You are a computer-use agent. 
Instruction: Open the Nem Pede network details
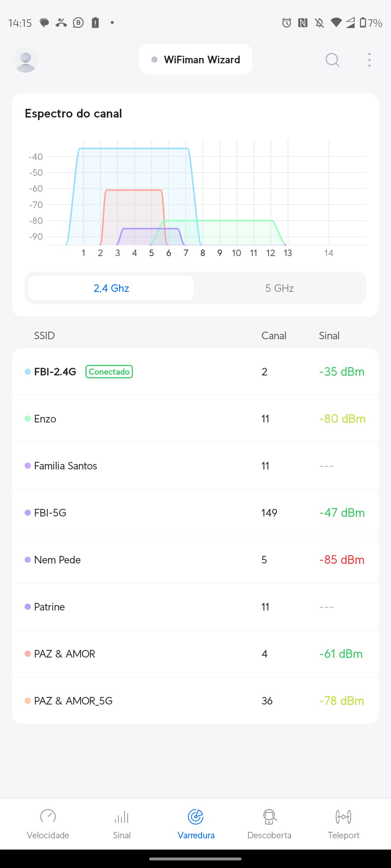click(x=195, y=560)
